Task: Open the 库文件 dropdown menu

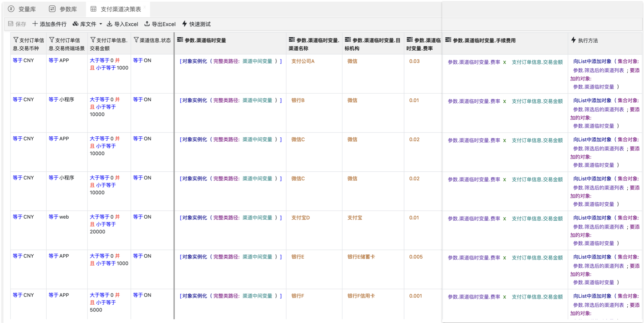Action: point(87,24)
